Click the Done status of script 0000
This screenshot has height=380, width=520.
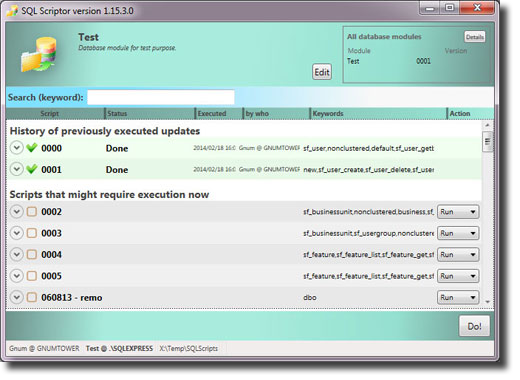[117, 148]
